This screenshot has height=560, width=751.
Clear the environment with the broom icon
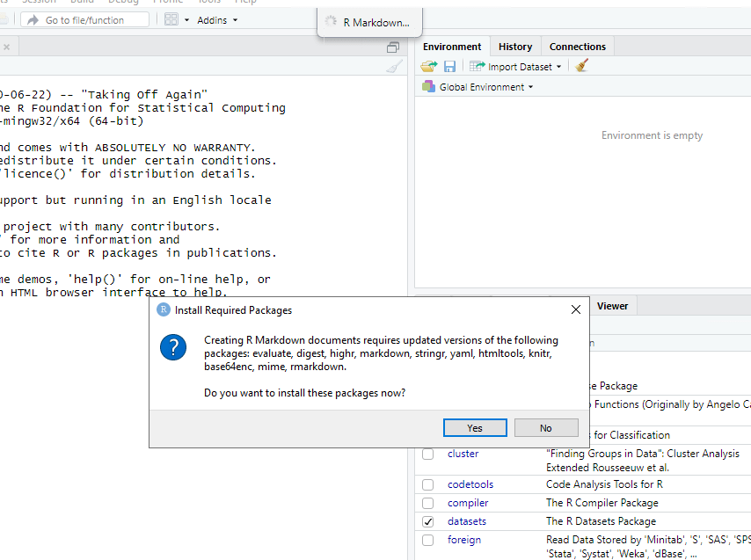click(x=580, y=66)
